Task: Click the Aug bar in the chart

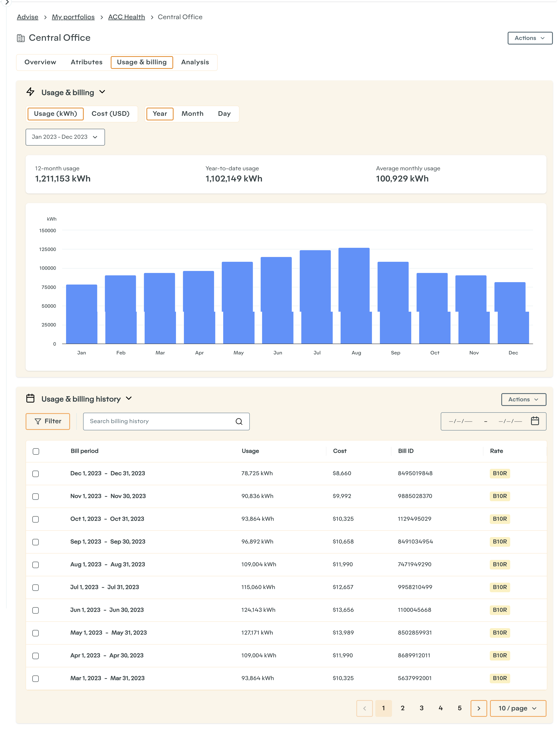Action: click(355, 296)
